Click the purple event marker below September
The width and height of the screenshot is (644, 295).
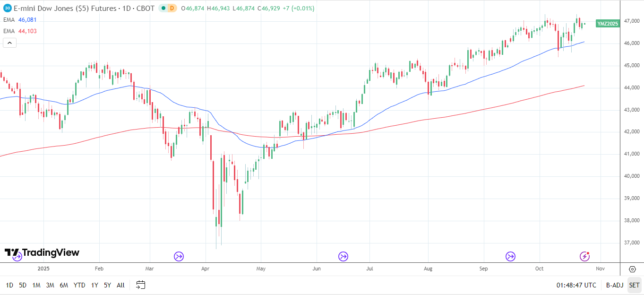(510, 257)
